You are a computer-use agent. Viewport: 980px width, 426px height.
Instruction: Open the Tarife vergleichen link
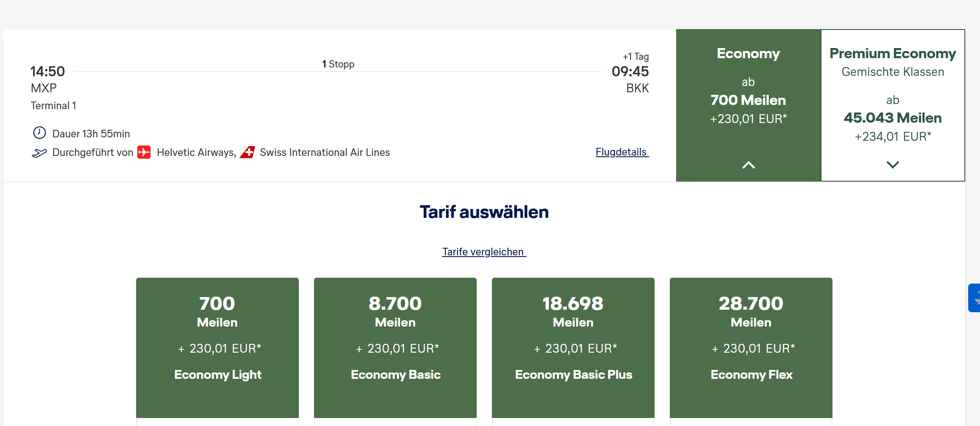coord(484,252)
